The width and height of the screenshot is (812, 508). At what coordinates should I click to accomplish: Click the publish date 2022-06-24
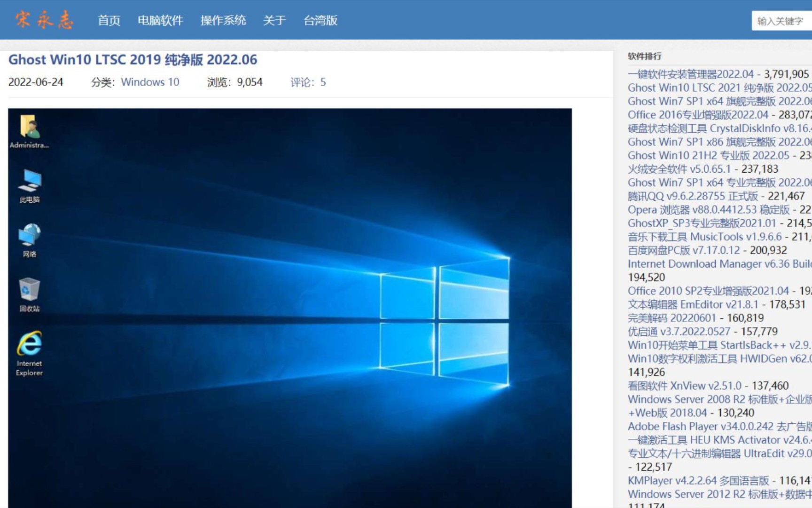click(x=36, y=82)
